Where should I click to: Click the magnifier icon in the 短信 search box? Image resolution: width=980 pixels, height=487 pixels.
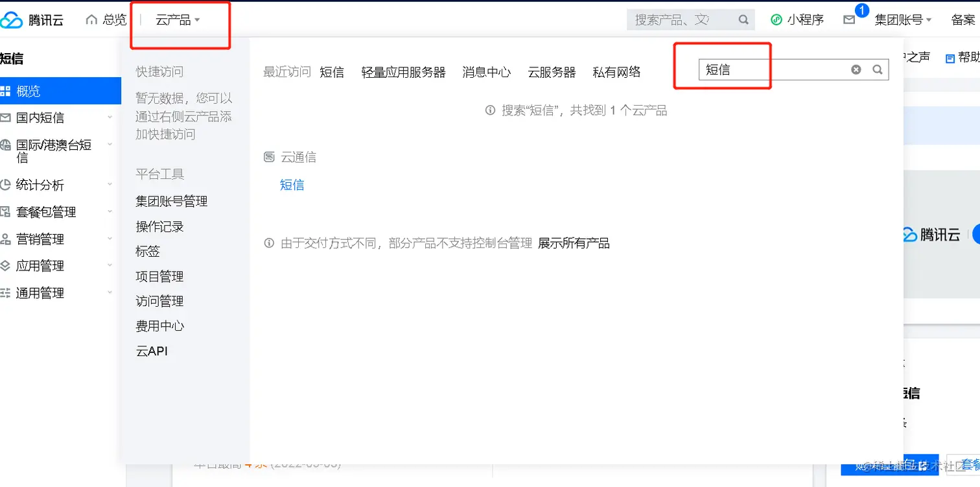878,69
